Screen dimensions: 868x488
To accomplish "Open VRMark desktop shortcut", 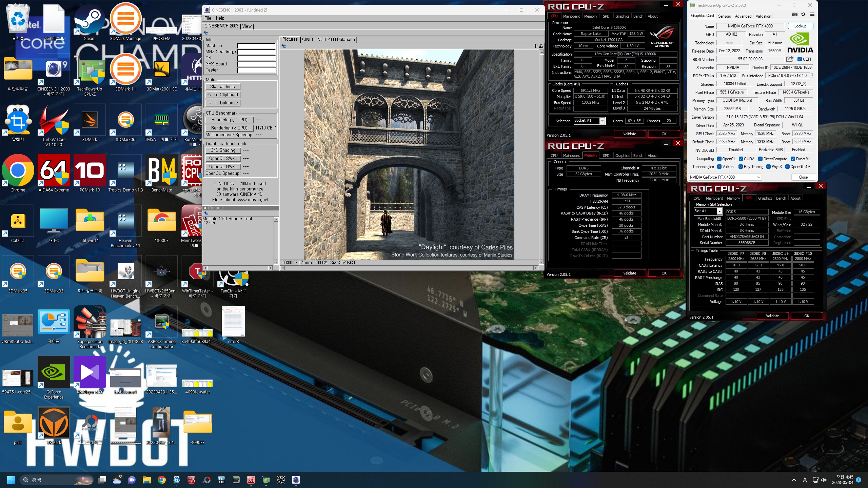I will 54,426.
